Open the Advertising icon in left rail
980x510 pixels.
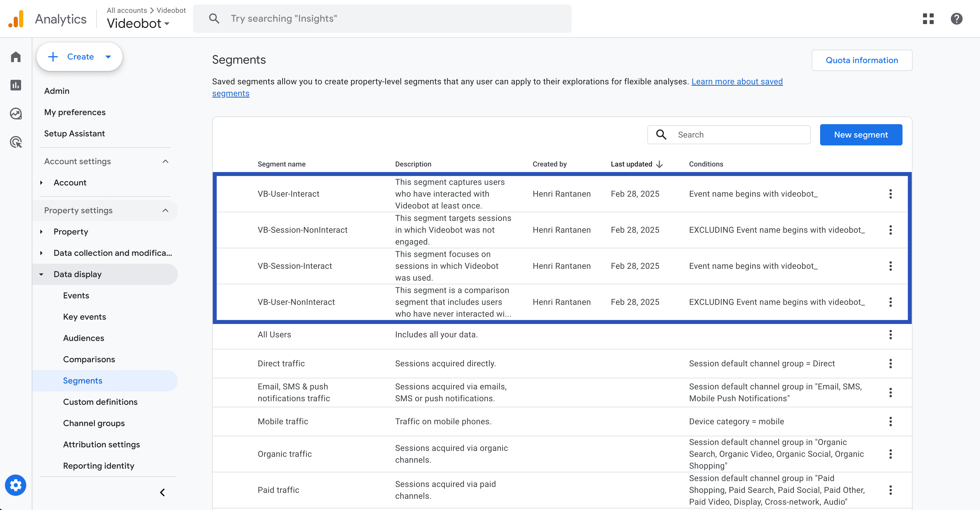[x=16, y=142]
